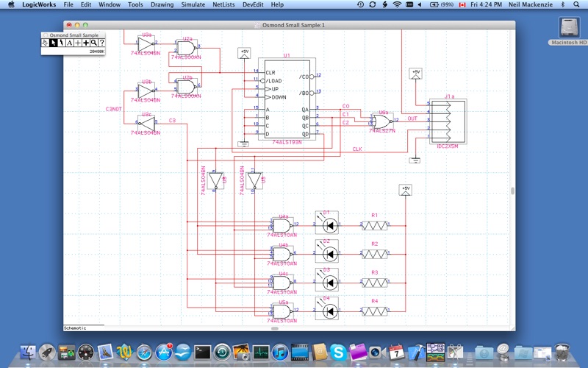Click the CLK signal label
Image resolution: width=588 pixels, height=368 pixels.
click(x=357, y=149)
